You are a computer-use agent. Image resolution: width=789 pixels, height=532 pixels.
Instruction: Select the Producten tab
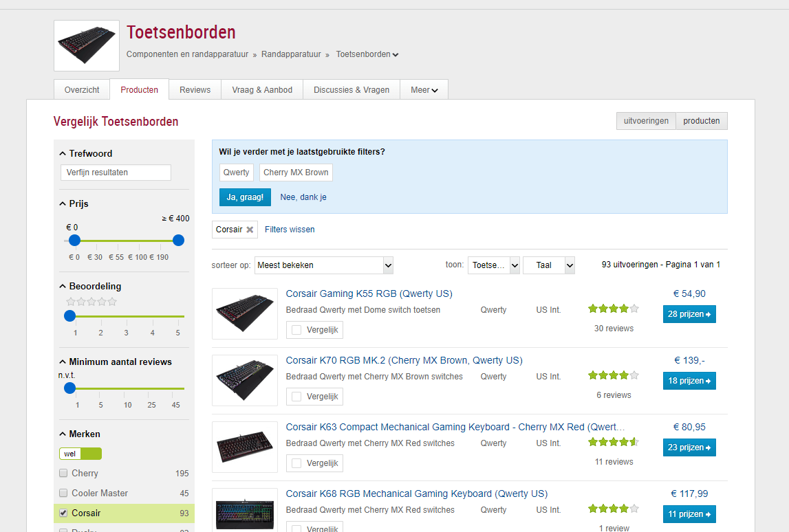coord(140,90)
